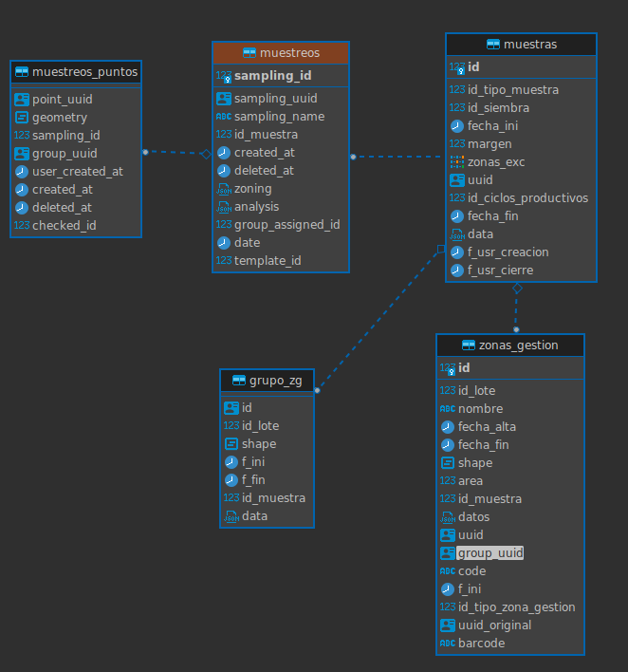Select user_created_at column
The width and height of the screenshot is (628, 672).
[78, 172]
